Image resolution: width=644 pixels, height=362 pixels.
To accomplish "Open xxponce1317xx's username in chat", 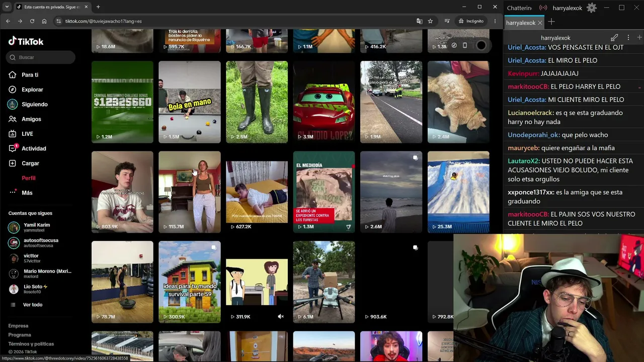I will [x=531, y=192].
